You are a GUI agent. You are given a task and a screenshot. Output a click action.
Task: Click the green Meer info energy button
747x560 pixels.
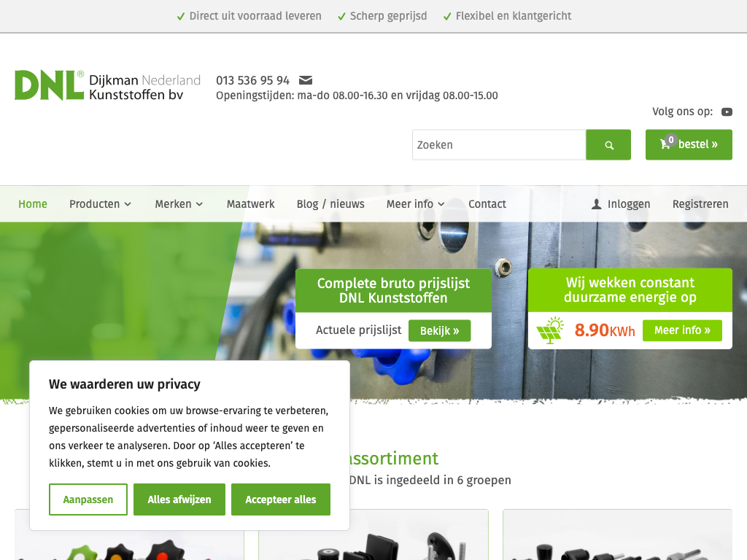click(682, 330)
